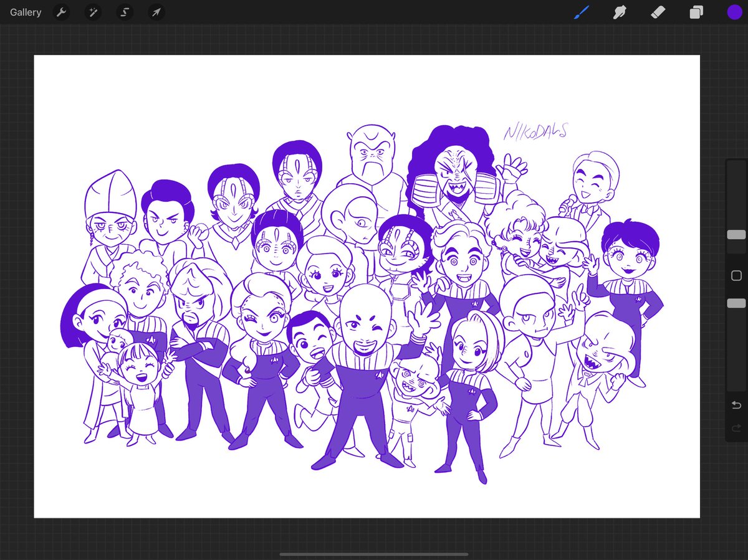The height and width of the screenshot is (560, 748).
Task: Select the Eraser tool
Action: pyautogui.click(x=658, y=12)
